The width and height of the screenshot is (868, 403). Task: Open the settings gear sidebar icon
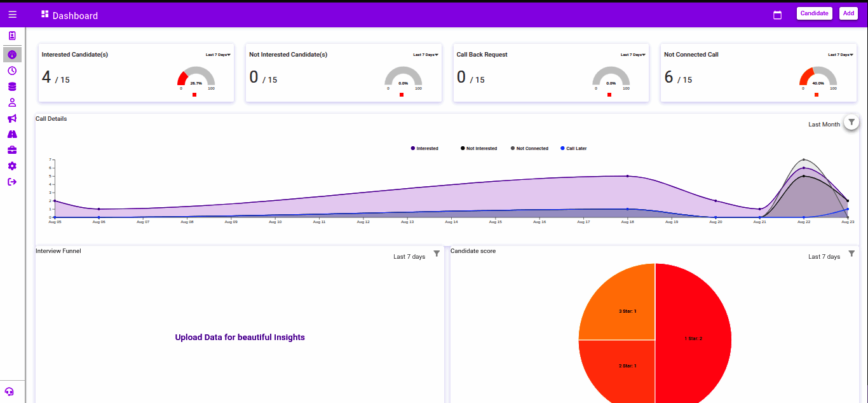(x=12, y=166)
